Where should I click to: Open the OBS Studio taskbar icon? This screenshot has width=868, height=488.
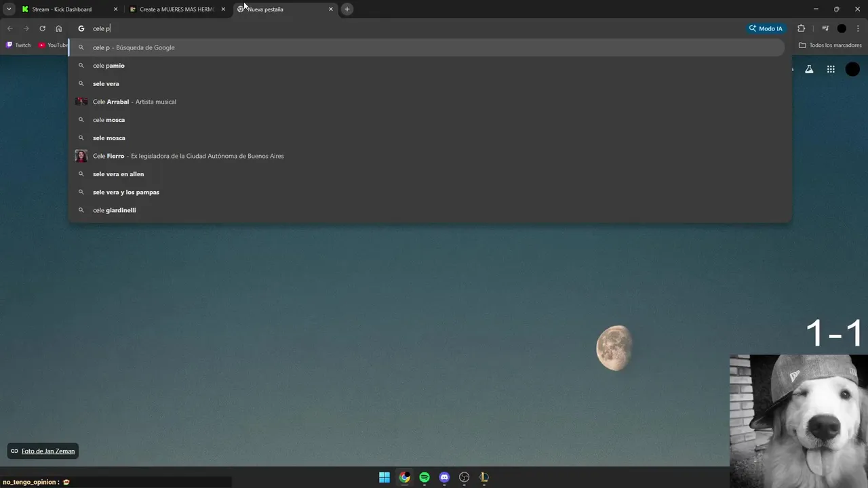tap(464, 477)
